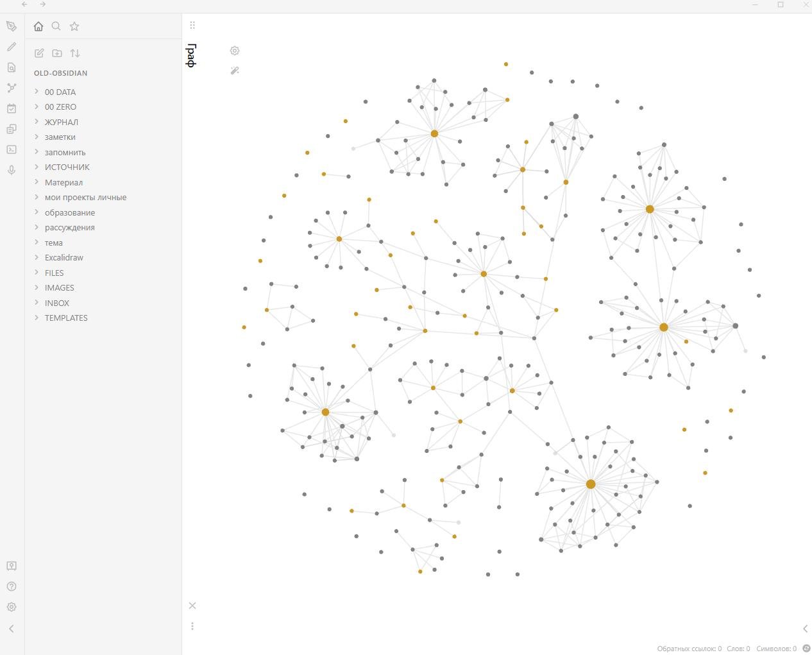Collapse the left sidebar

[12, 629]
